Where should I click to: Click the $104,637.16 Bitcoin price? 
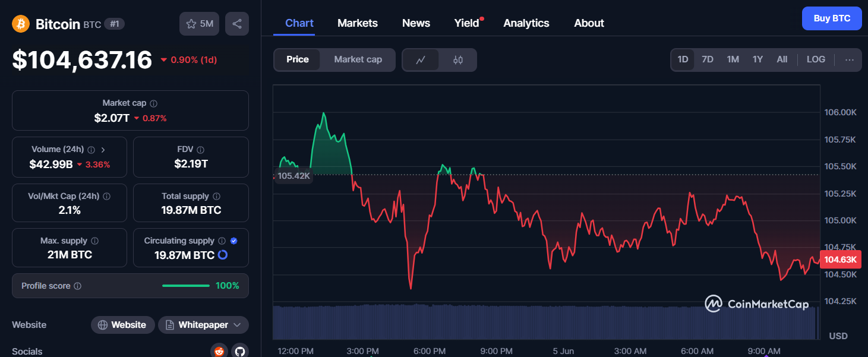pyautogui.click(x=83, y=60)
